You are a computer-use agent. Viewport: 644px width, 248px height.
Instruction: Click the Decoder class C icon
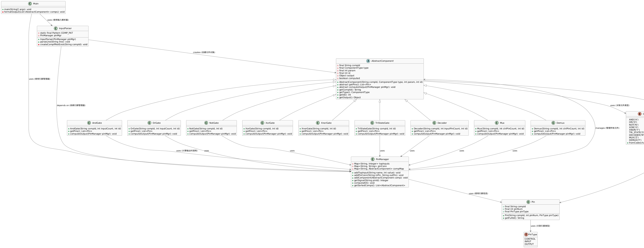coord(435,123)
